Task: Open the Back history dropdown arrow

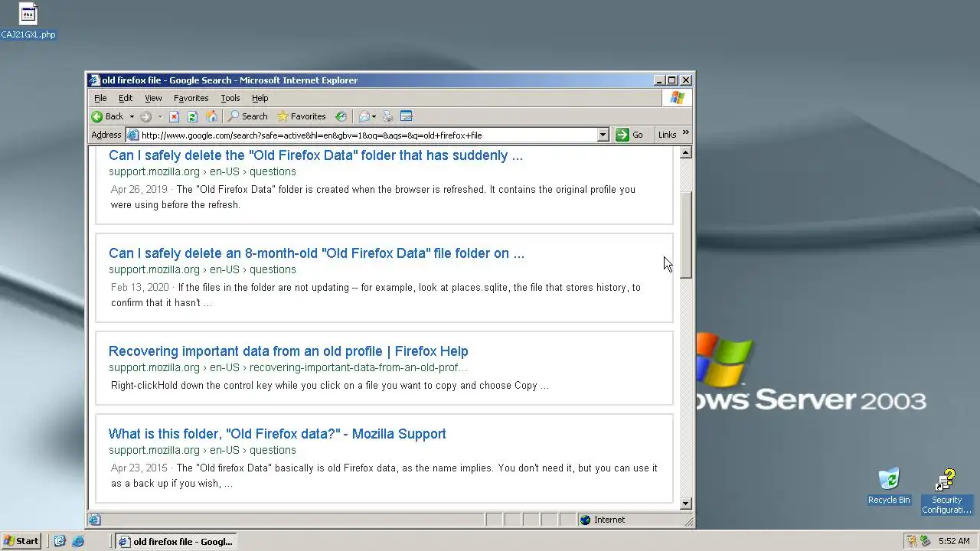Action: (132, 116)
